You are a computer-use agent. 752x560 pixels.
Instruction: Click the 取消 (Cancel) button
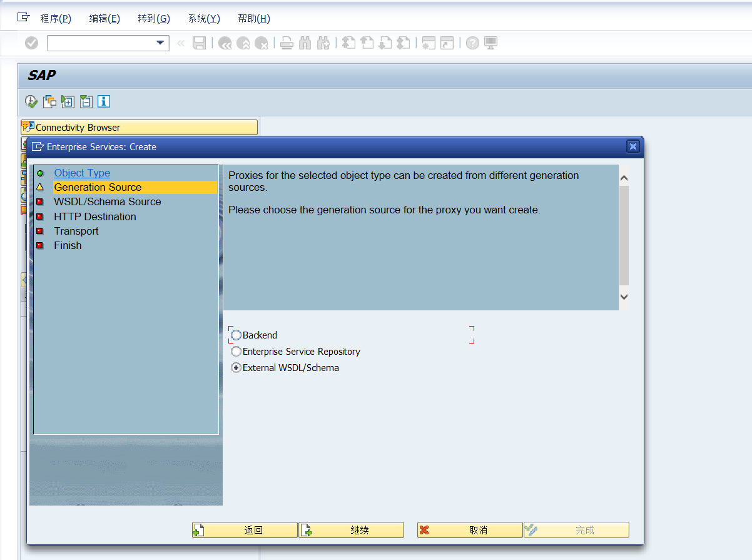(470, 530)
